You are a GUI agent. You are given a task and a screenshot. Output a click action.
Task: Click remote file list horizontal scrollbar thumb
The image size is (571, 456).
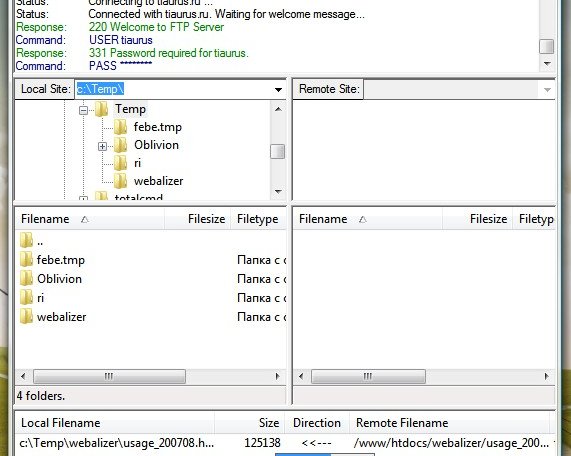368,376
